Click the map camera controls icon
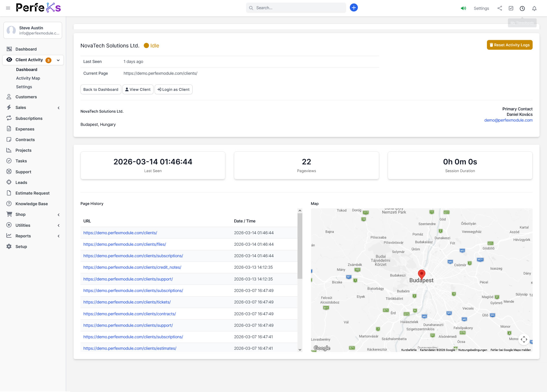This screenshot has height=392, width=547. pos(524,339)
